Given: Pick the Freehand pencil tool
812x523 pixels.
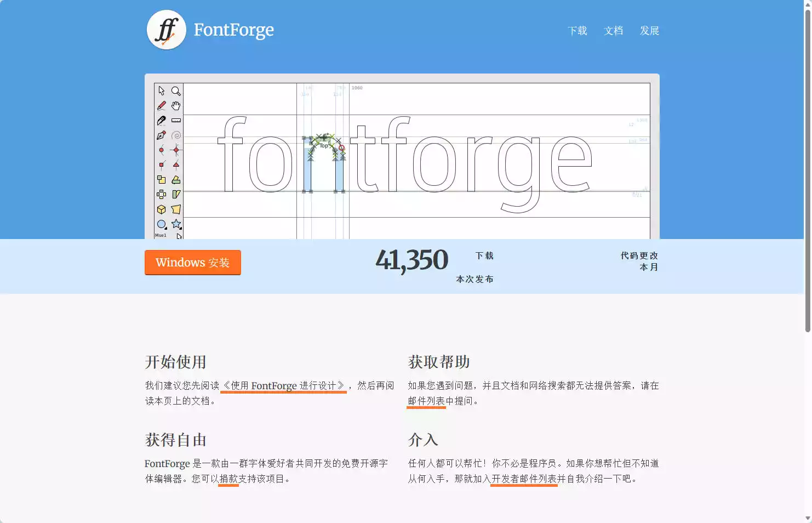Looking at the screenshot, I should coord(162,105).
